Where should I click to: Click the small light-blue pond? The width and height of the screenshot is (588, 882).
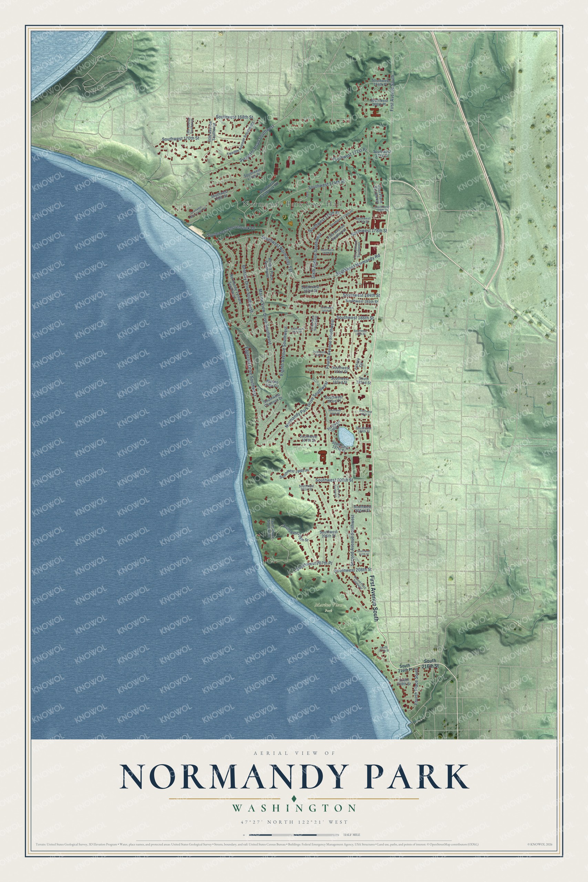click(x=346, y=436)
